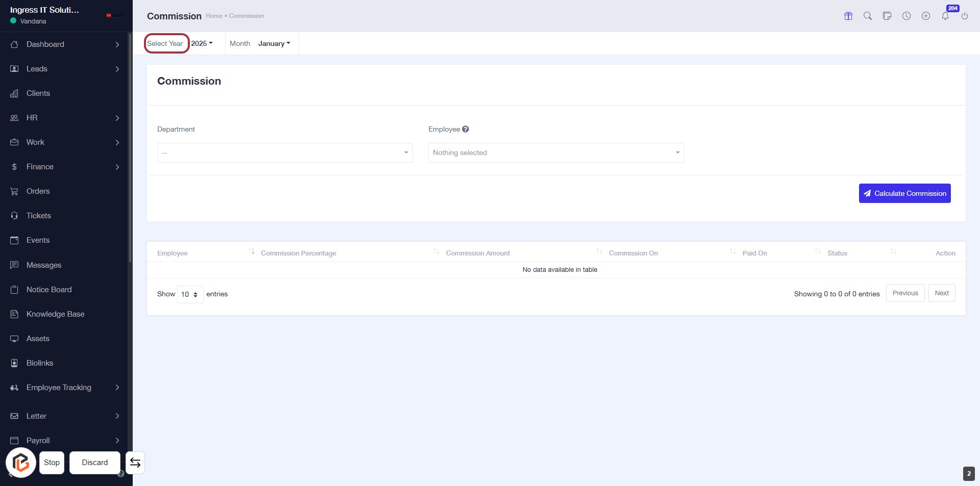980x486 pixels.
Task: Click the Calculate Commission button
Action: click(x=904, y=193)
